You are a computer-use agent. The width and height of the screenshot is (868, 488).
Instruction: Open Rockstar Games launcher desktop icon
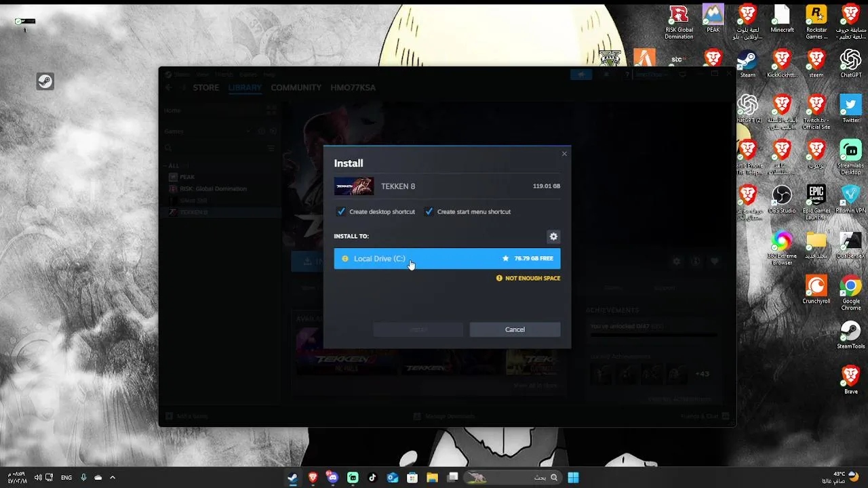coord(816,22)
